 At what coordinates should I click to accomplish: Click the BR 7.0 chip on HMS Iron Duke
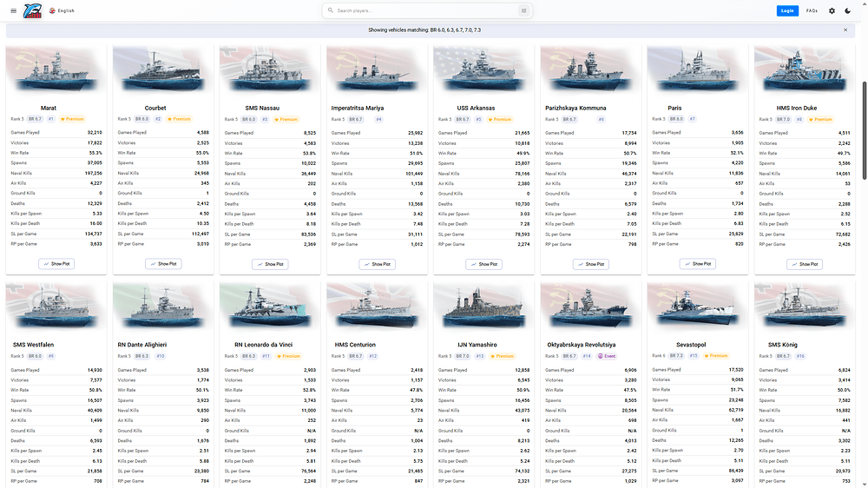tap(783, 119)
